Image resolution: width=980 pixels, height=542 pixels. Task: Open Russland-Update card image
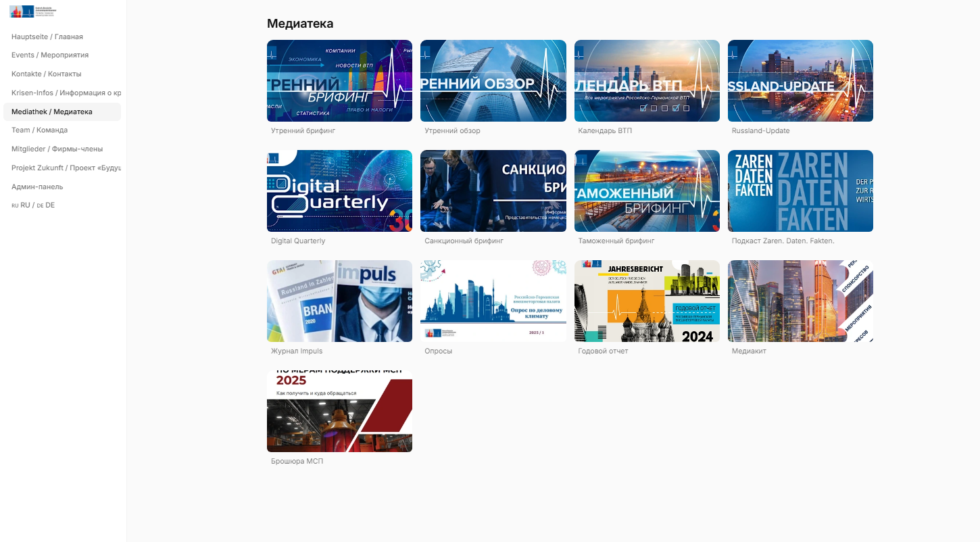(x=800, y=81)
